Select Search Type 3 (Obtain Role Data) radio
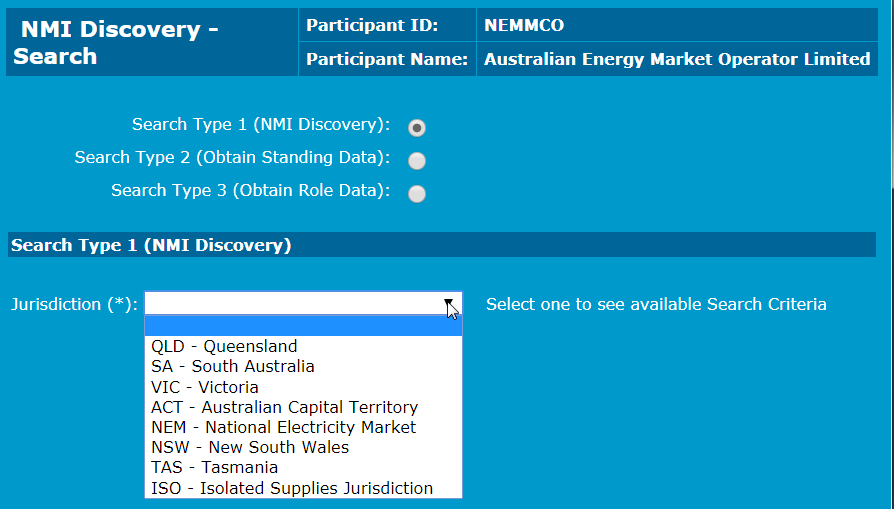The width and height of the screenshot is (894, 509). [417, 194]
